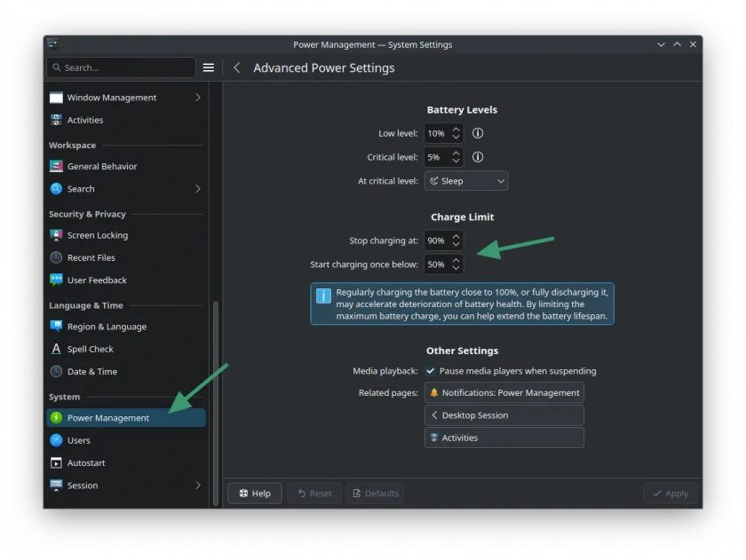Expand the Search sidebar chevron
The width and height of the screenshot is (746, 560).
[198, 189]
